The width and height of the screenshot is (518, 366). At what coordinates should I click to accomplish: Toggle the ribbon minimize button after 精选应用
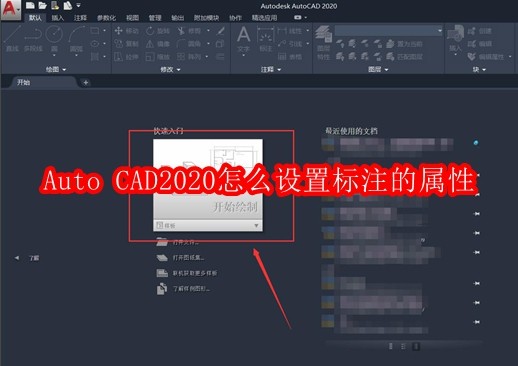pyautogui.click(x=298, y=17)
